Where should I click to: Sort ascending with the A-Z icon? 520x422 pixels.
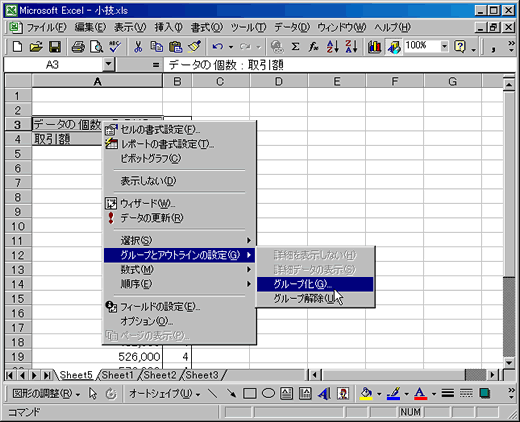point(333,47)
